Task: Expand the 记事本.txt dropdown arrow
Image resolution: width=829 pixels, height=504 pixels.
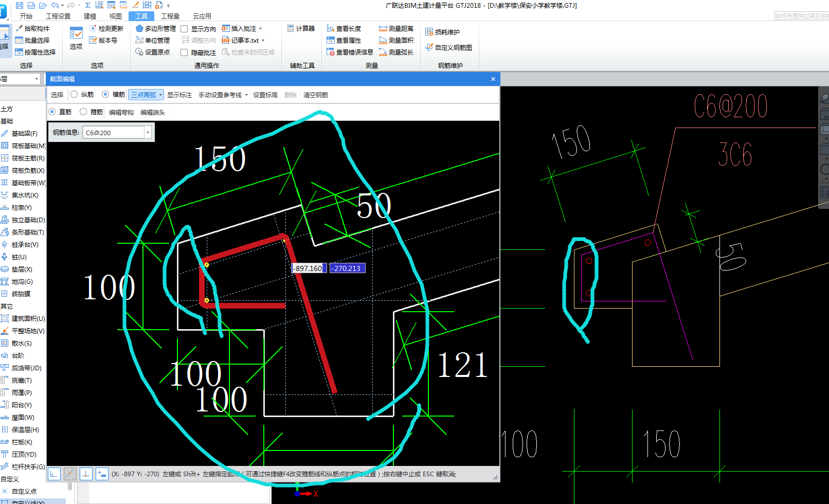Action: tap(263, 41)
